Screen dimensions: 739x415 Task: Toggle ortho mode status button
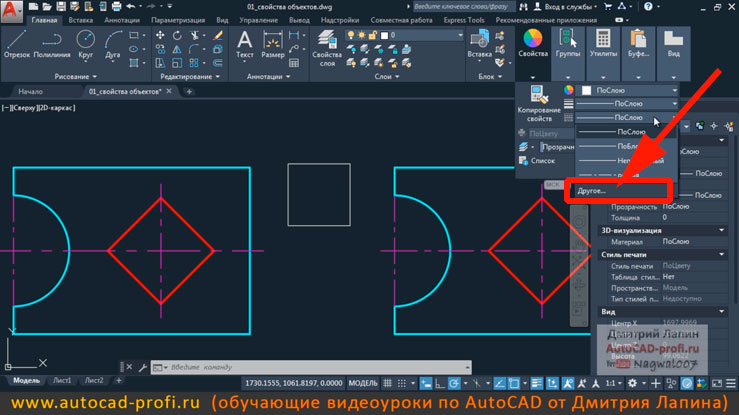coord(440,383)
